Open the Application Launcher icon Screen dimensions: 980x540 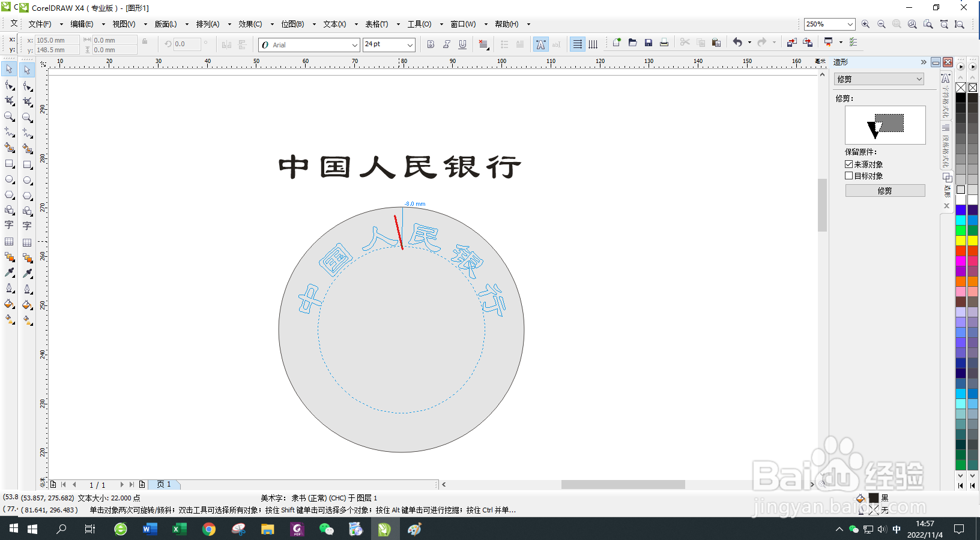[829, 43]
